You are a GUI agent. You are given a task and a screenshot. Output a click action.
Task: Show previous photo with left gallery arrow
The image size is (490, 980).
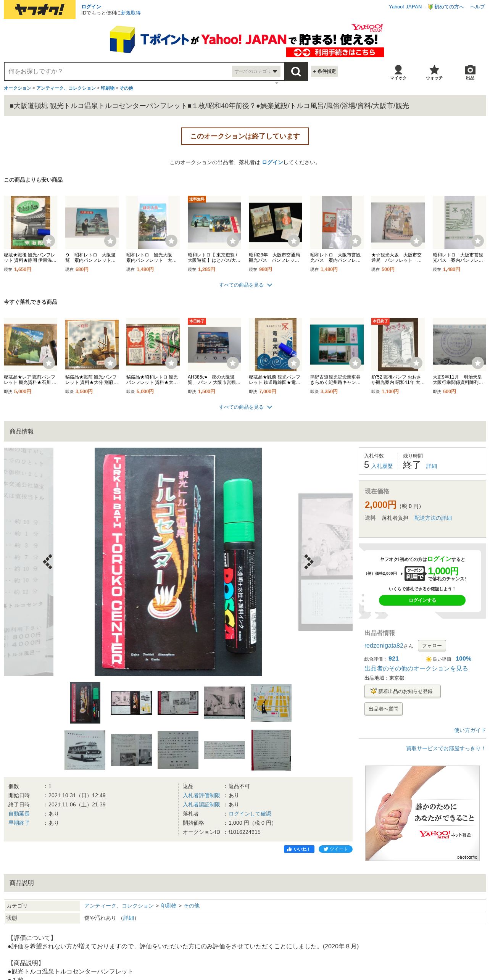48,562
